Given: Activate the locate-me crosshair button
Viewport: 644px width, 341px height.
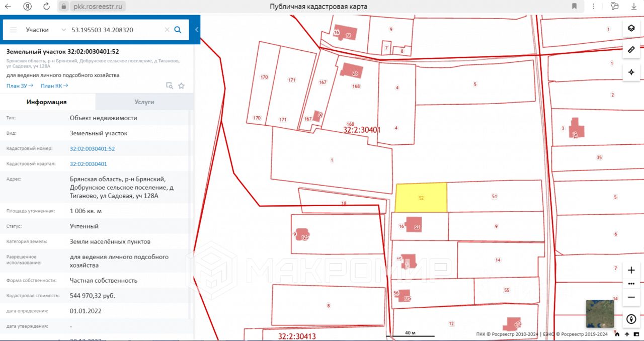Looking at the screenshot, I should pos(631,72).
